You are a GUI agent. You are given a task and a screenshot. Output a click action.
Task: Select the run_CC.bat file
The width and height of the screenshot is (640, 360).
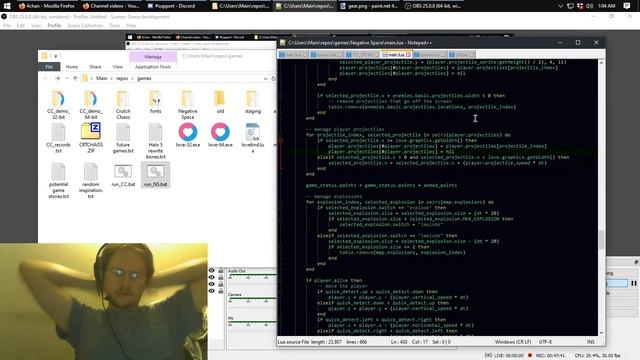point(123,175)
